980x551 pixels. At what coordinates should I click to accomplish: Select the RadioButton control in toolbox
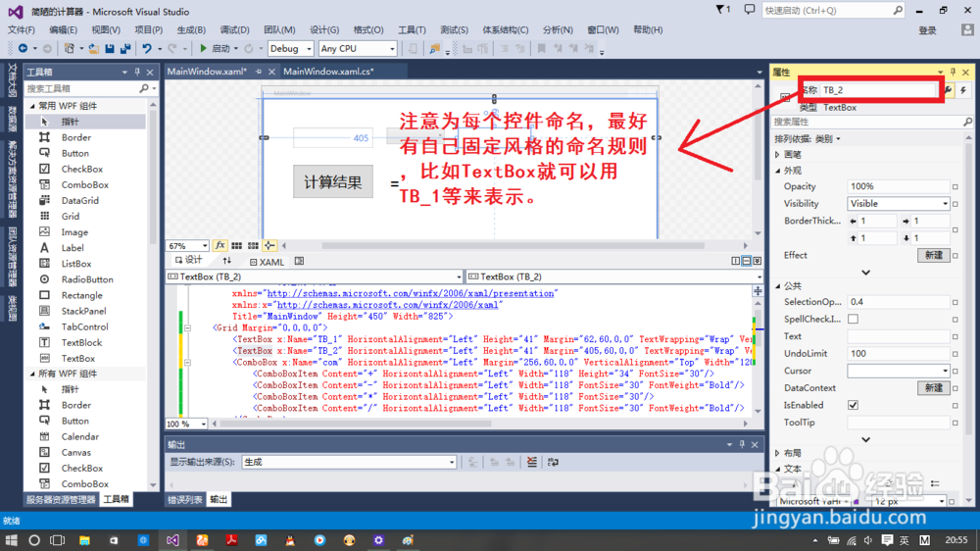86,279
